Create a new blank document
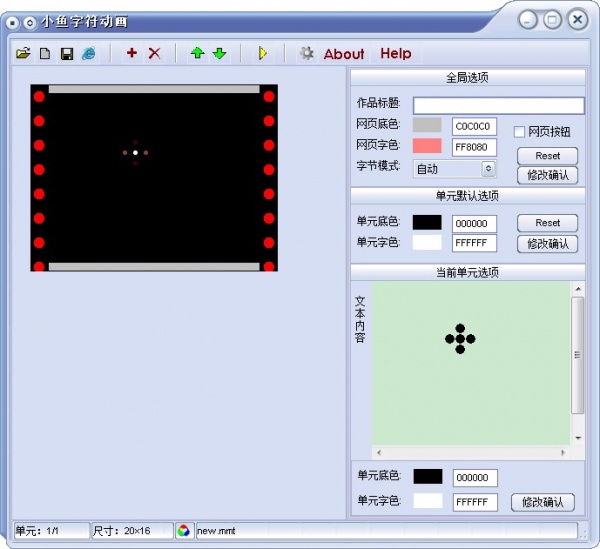This screenshot has height=549, width=600. click(45, 53)
